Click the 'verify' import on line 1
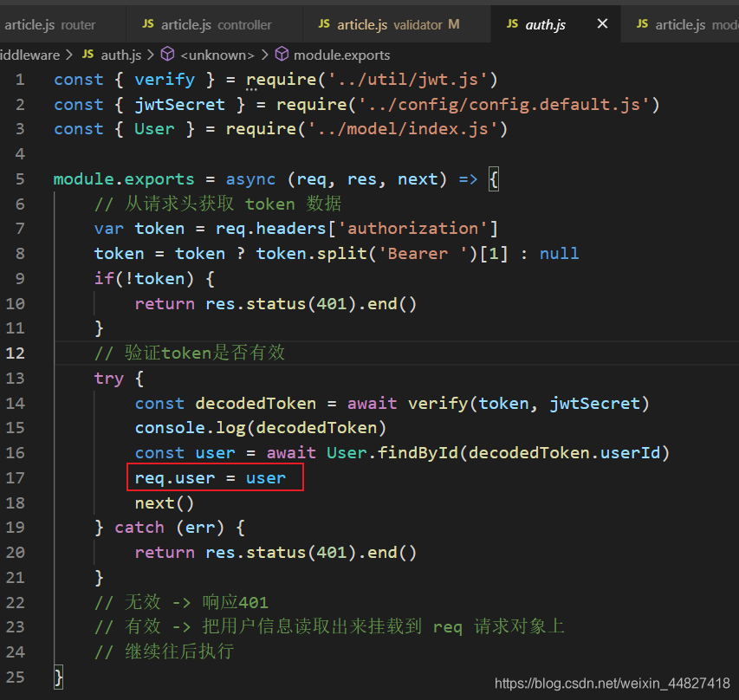The height and width of the screenshot is (700, 739). [x=165, y=79]
